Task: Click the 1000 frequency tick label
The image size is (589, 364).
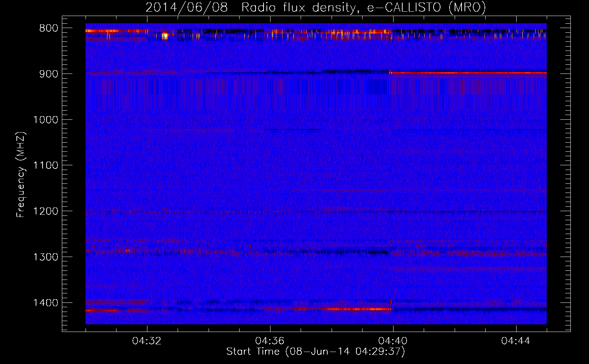Action: tap(46, 120)
